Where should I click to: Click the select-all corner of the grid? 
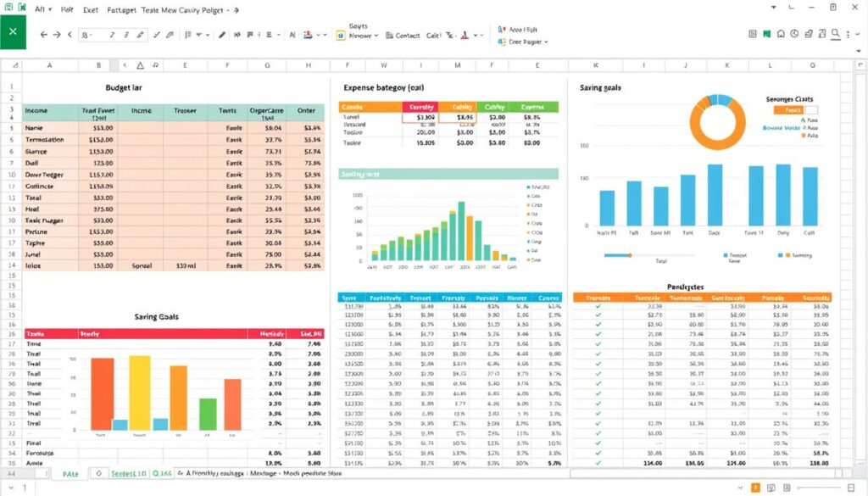click(x=15, y=65)
